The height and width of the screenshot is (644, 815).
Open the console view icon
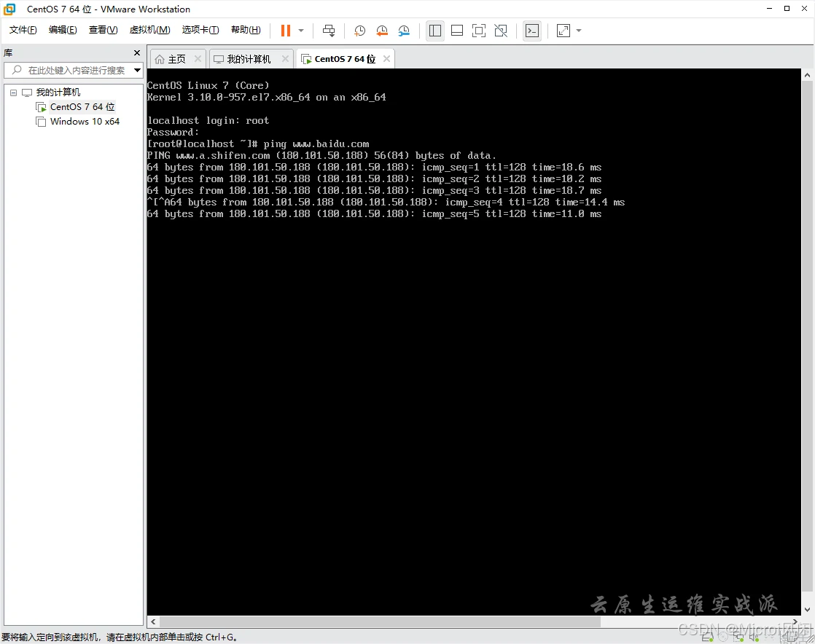click(x=532, y=31)
